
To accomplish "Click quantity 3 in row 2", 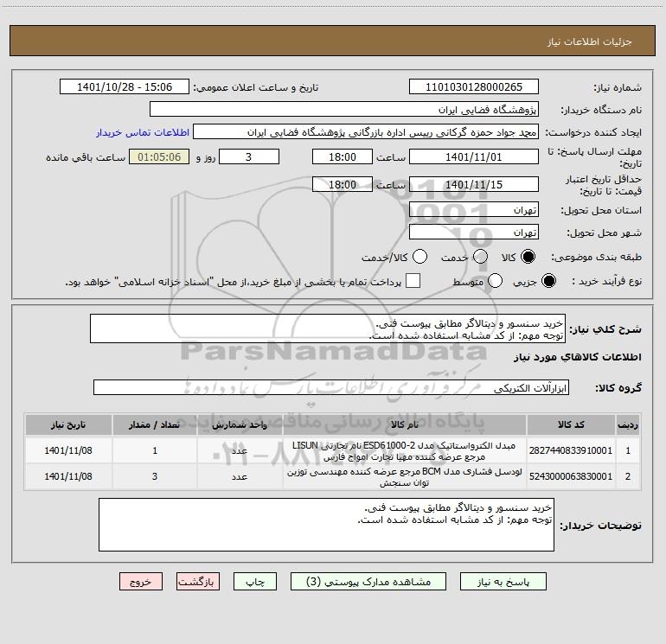I will pos(155,477).
